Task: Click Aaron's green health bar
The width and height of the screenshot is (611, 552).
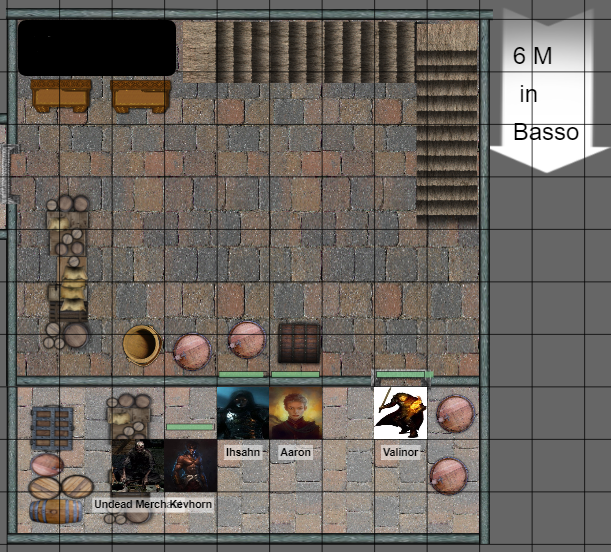Action: pyautogui.click(x=295, y=374)
